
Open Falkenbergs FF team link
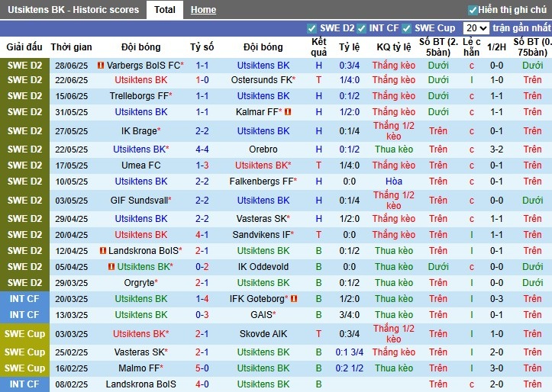(261, 182)
